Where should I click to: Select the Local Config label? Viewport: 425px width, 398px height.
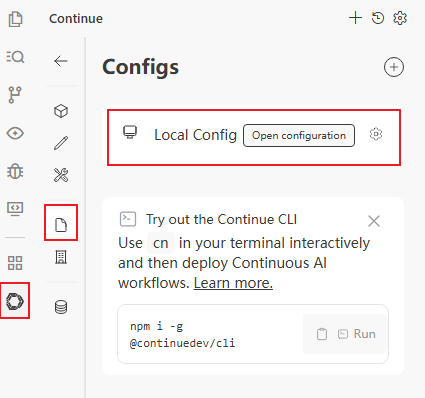[x=195, y=135]
